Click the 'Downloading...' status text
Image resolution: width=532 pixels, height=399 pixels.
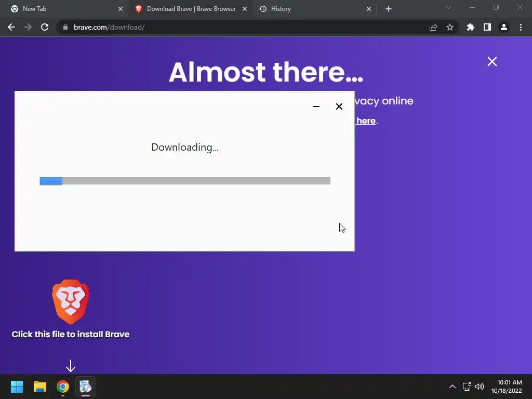[185, 147]
